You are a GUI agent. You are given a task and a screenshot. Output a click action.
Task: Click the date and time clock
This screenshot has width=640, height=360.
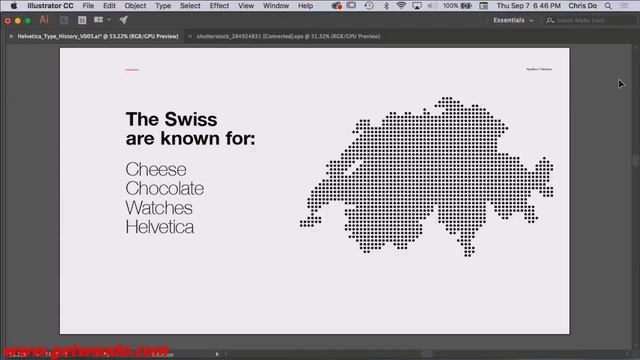coord(529,6)
